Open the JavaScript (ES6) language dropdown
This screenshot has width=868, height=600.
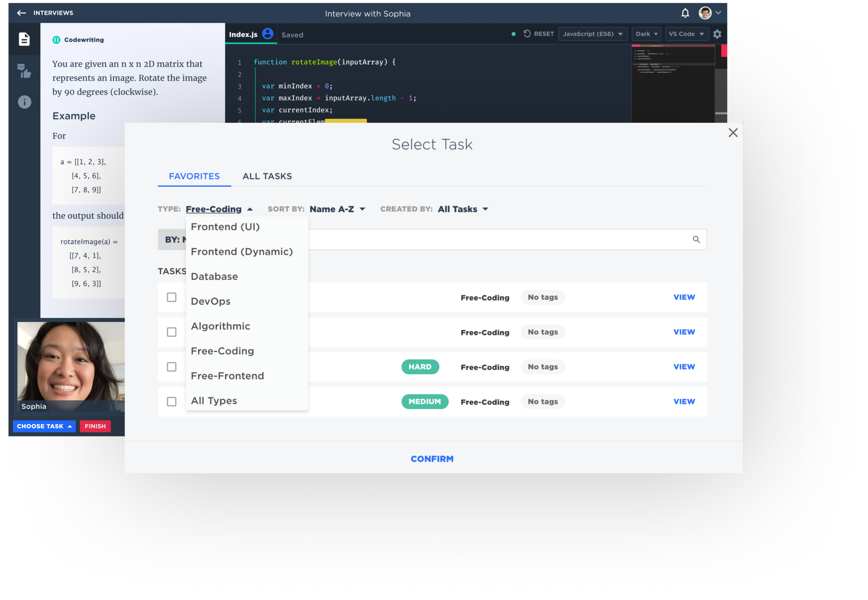click(x=593, y=34)
